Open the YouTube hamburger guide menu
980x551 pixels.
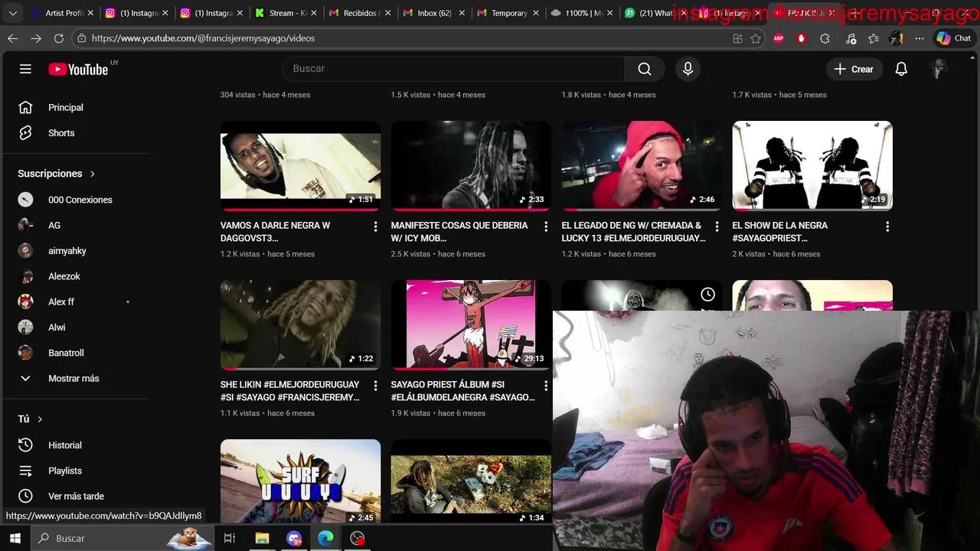25,69
